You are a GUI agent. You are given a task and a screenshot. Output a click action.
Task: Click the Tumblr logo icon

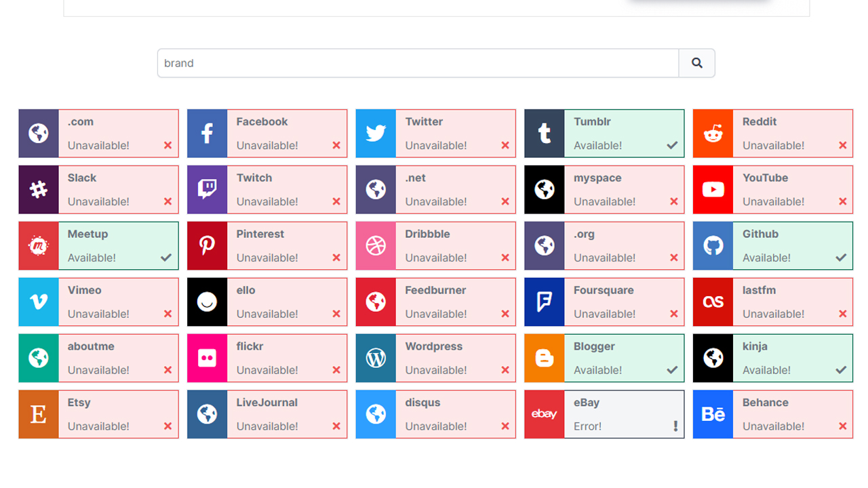click(545, 134)
